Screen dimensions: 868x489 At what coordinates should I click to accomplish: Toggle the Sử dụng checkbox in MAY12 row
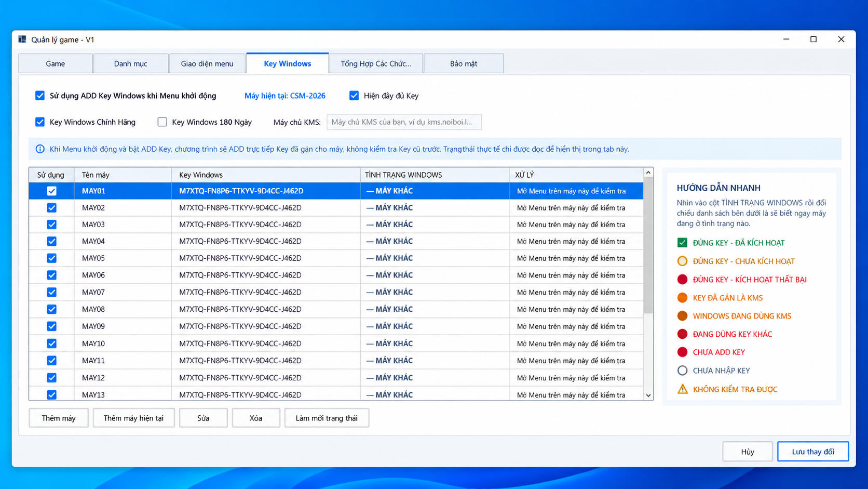pyautogui.click(x=51, y=378)
